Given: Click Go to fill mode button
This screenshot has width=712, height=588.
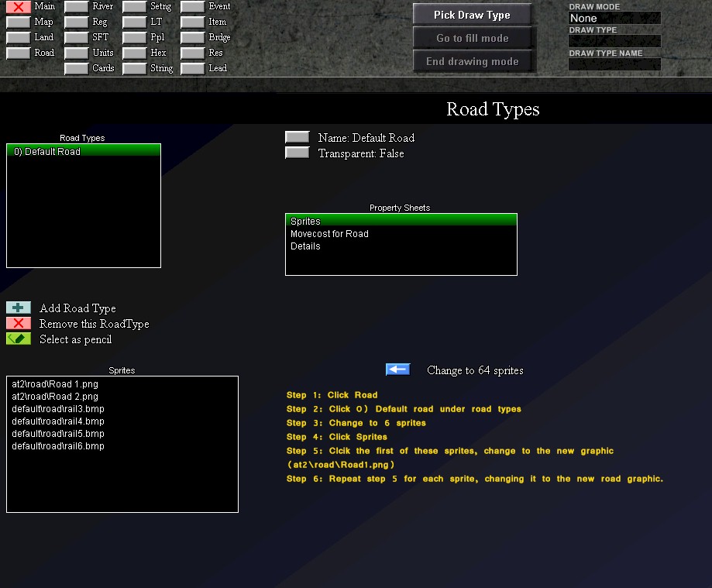Looking at the screenshot, I should 473,38.
